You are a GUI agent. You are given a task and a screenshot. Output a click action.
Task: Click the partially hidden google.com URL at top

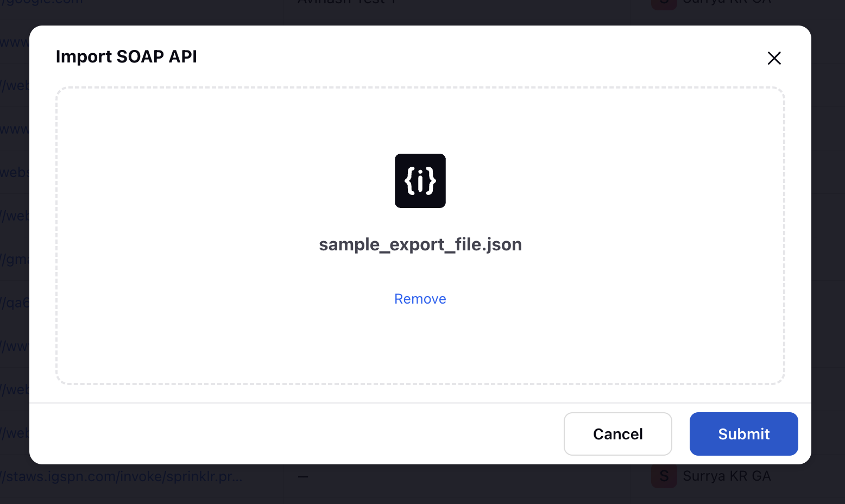click(x=41, y=2)
